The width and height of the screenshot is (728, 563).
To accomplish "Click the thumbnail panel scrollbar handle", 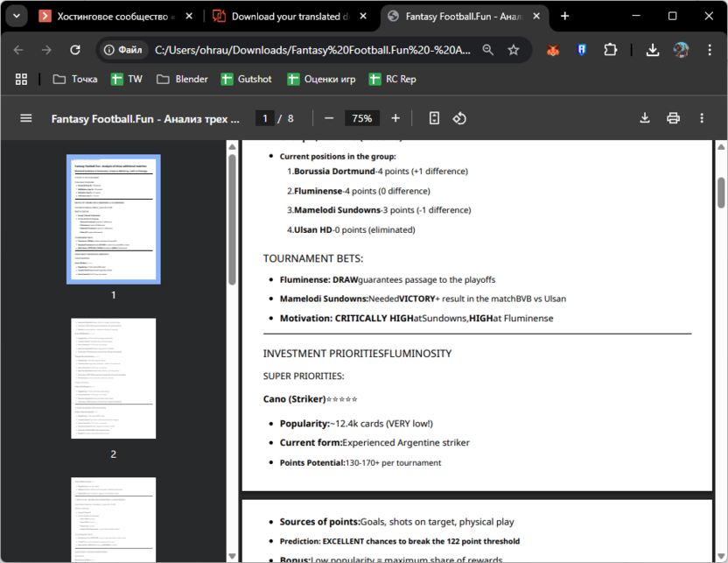I will tap(232, 219).
